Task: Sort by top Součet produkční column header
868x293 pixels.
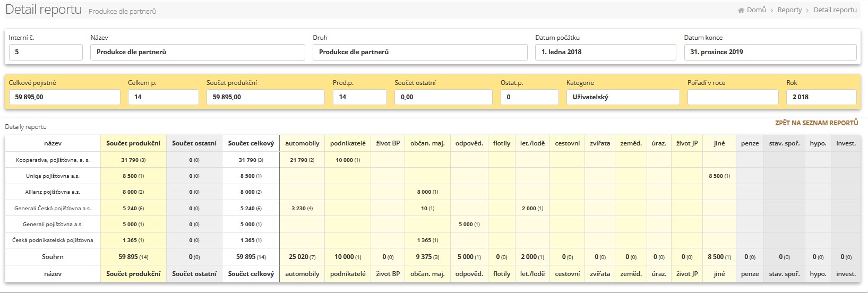Action: click(x=133, y=143)
